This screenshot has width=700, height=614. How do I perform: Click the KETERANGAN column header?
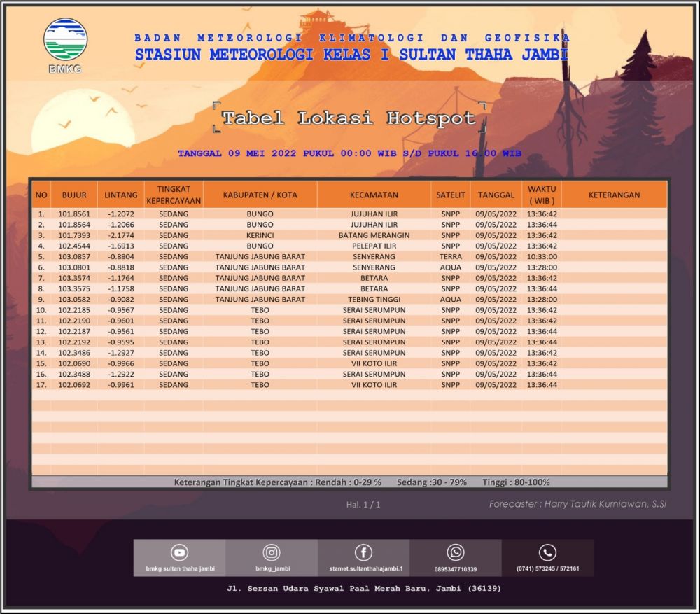(x=615, y=195)
